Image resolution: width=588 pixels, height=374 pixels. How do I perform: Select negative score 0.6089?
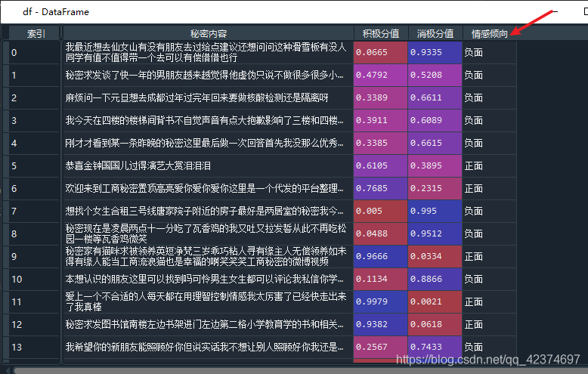435,120
